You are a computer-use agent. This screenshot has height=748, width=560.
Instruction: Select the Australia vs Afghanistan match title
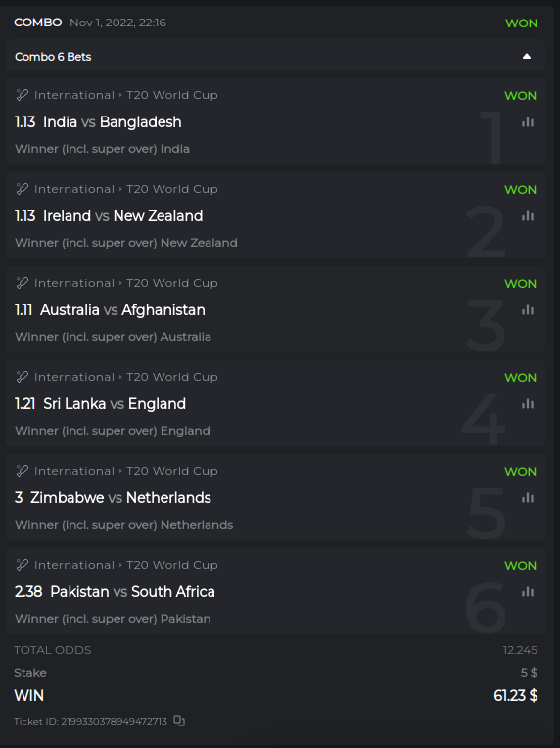pyautogui.click(x=122, y=310)
